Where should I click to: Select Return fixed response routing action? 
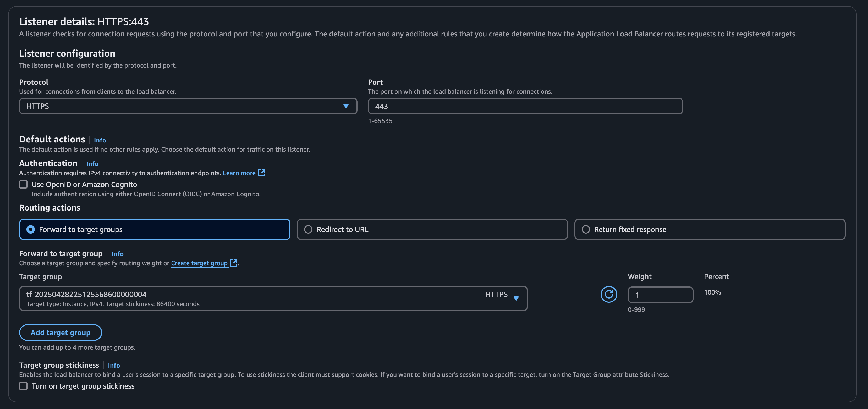[586, 229]
